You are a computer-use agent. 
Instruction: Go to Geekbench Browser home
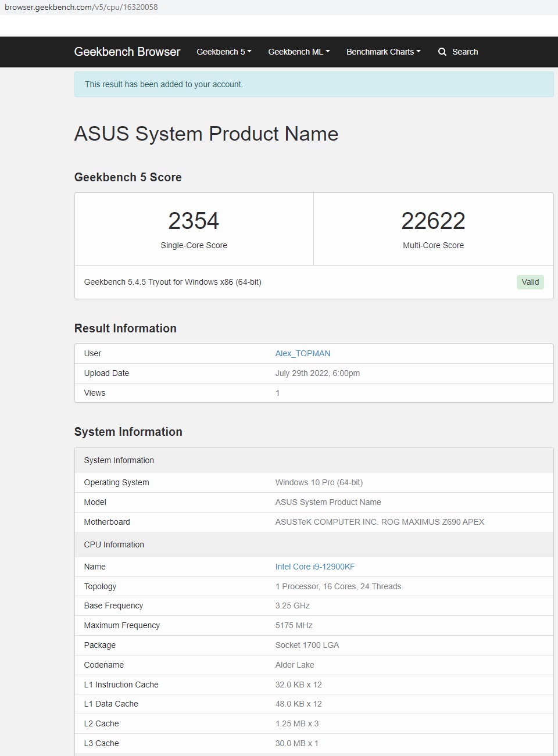click(127, 52)
